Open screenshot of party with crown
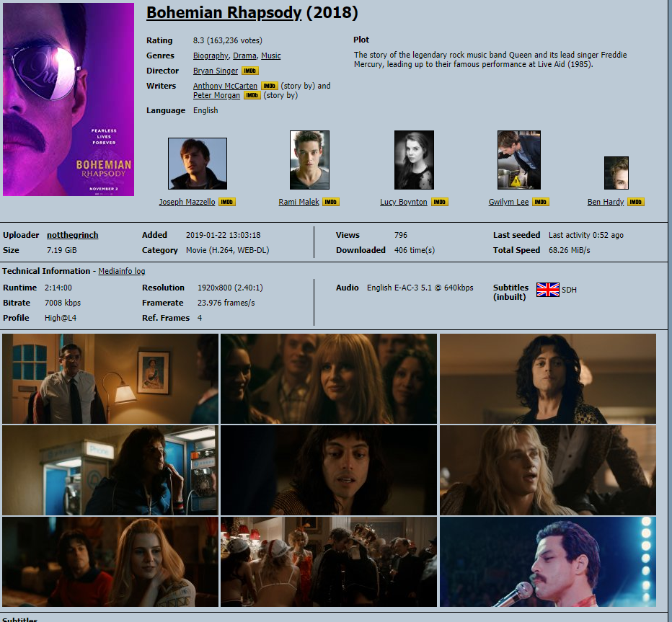This screenshot has height=622, width=672. 329,561
